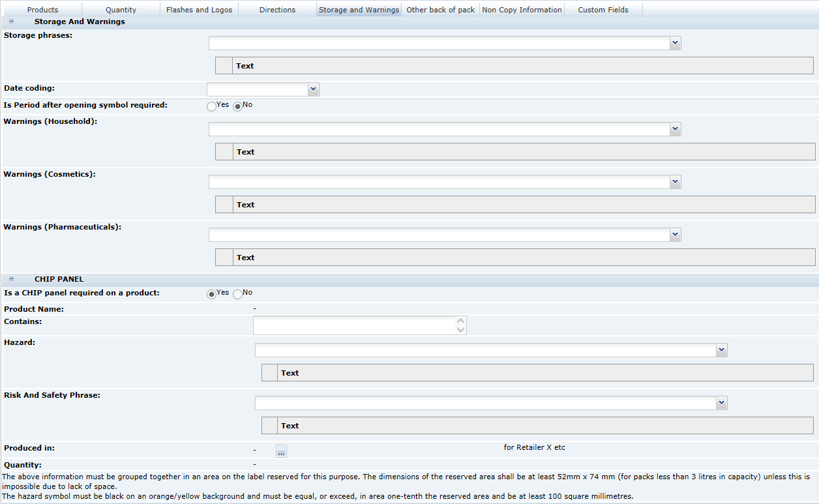Open the Storage phrases dropdown
The image size is (819, 504).
click(x=676, y=43)
